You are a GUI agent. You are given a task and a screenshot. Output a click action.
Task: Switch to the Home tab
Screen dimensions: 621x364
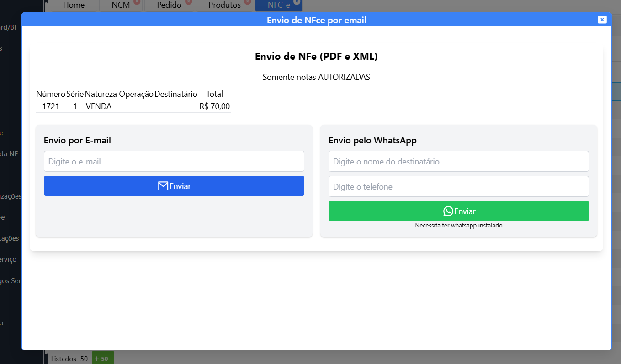point(74,5)
